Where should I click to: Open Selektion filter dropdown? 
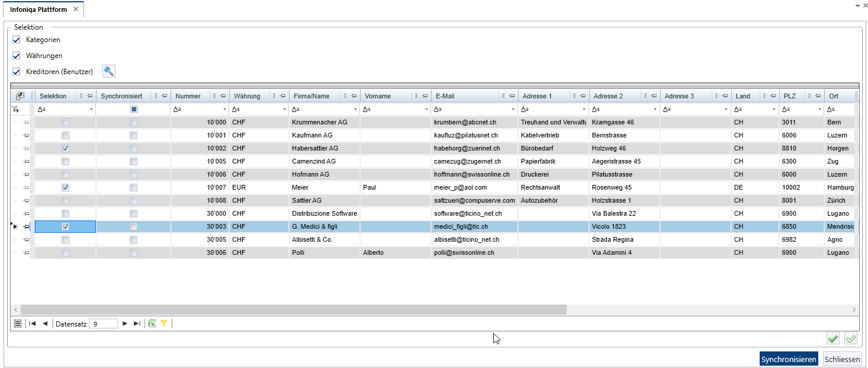pyautogui.click(x=91, y=110)
